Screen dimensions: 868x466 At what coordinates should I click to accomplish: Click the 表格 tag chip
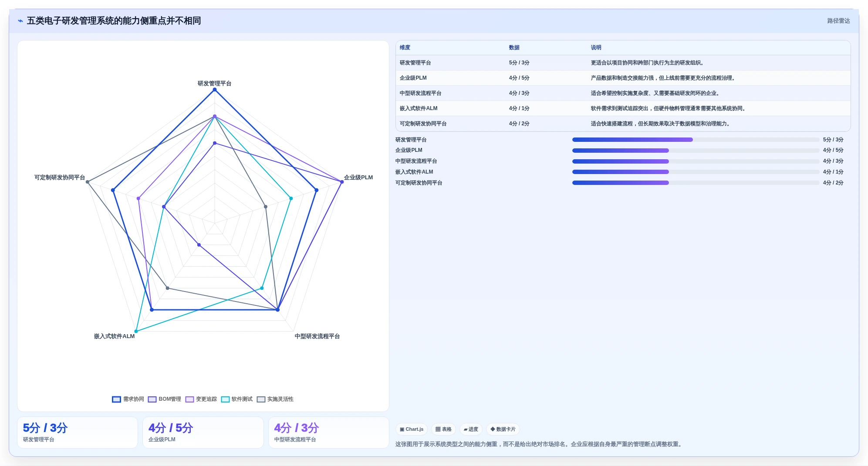(443, 429)
